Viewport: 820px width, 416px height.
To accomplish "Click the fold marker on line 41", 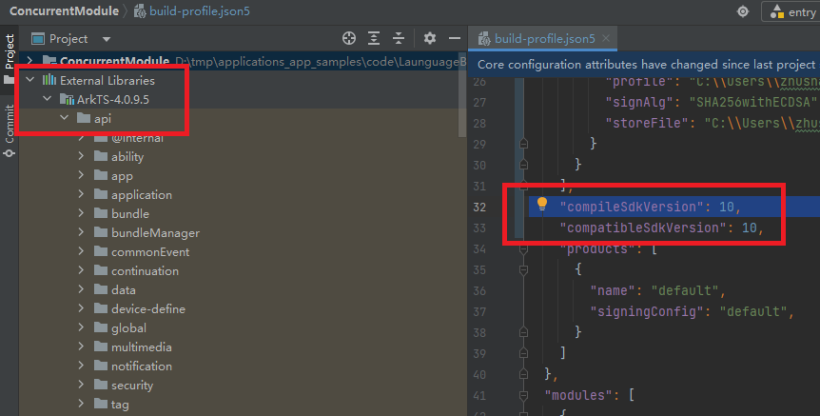I will [523, 395].
